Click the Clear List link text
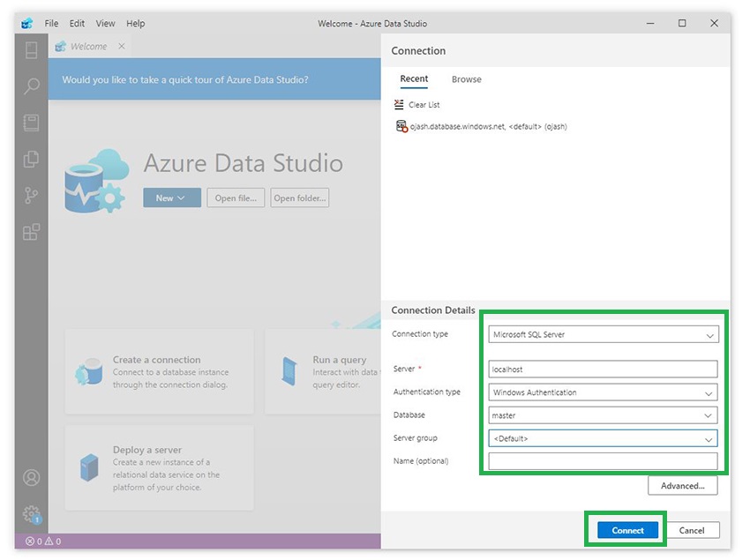 (424, 104)
